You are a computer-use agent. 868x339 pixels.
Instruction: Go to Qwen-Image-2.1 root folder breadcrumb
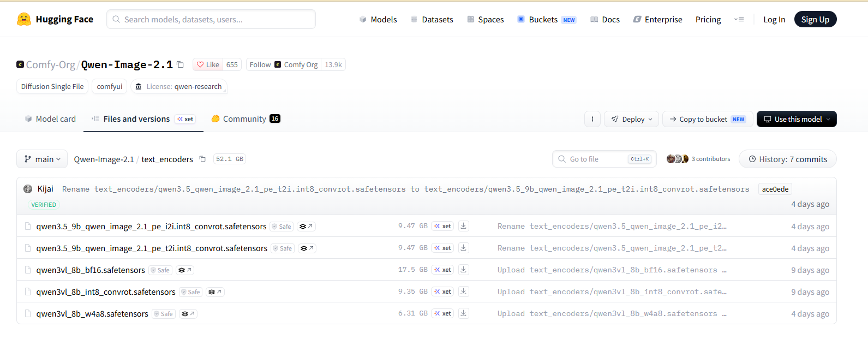104,159
